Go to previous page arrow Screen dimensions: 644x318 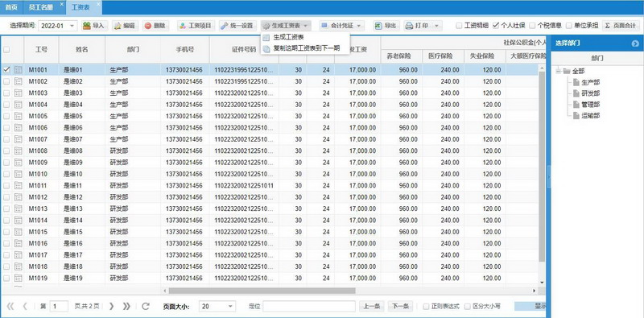pyautogui.click(x=25, y=306)
